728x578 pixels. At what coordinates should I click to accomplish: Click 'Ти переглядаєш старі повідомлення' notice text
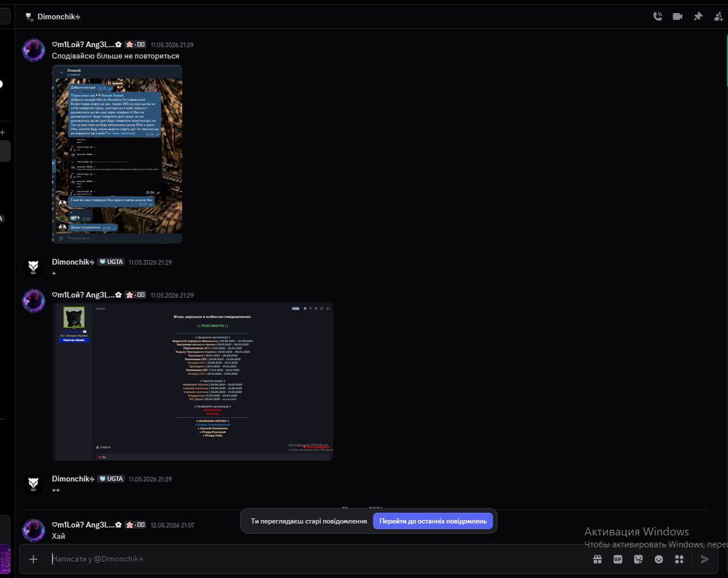[309, 521]
